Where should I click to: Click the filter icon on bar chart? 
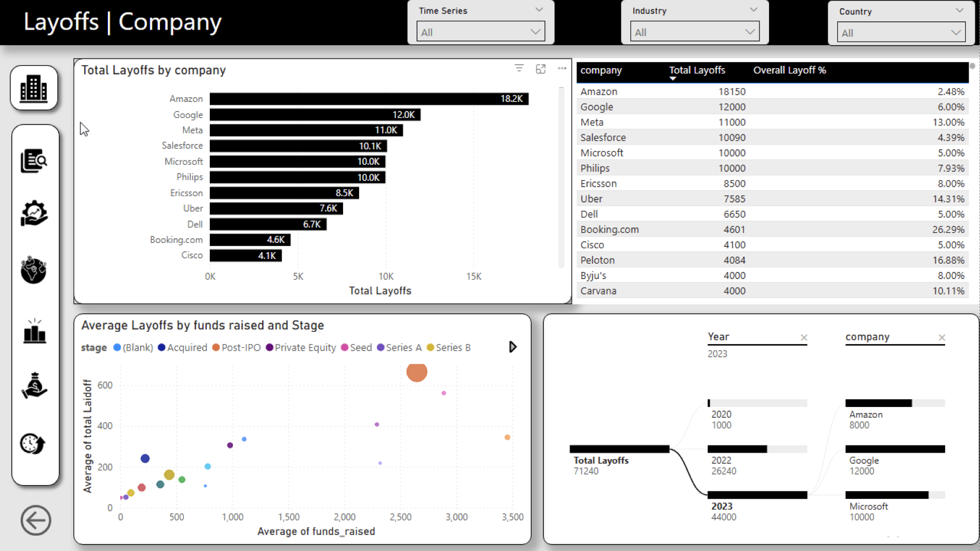click(x=519, y=69)
